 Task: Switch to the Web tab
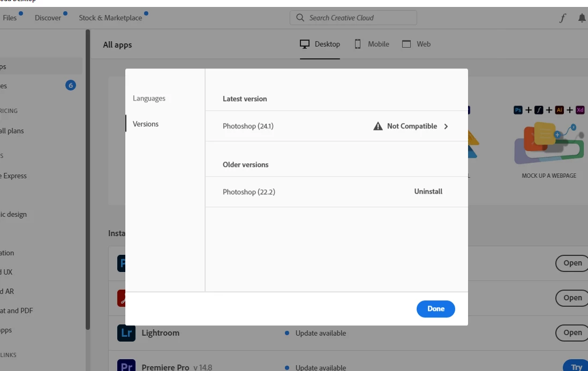(x=416, y=44)
